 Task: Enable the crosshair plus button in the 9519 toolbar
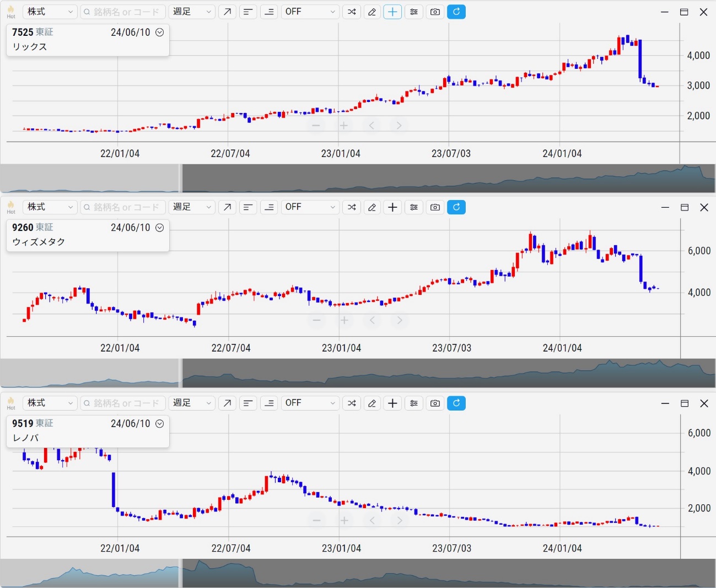pos(392,403)
